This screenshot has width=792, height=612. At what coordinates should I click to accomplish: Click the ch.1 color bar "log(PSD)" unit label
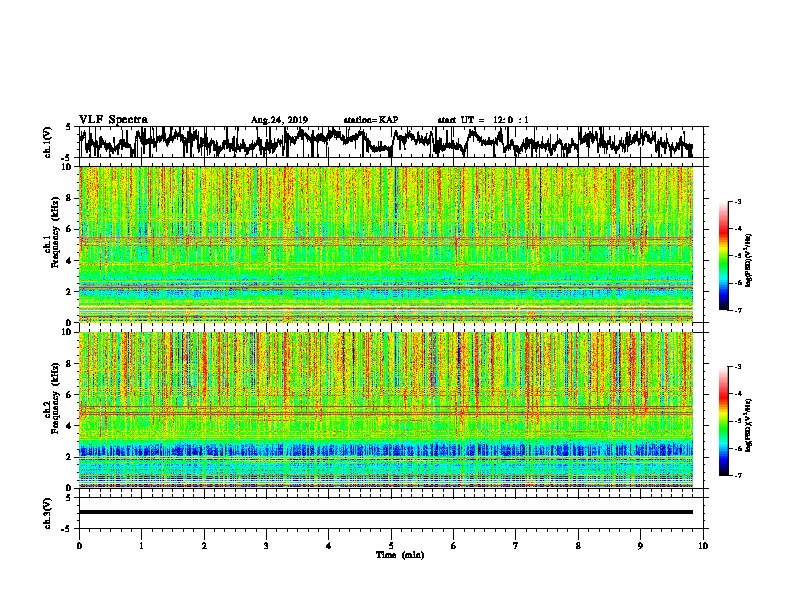[749, 261]
